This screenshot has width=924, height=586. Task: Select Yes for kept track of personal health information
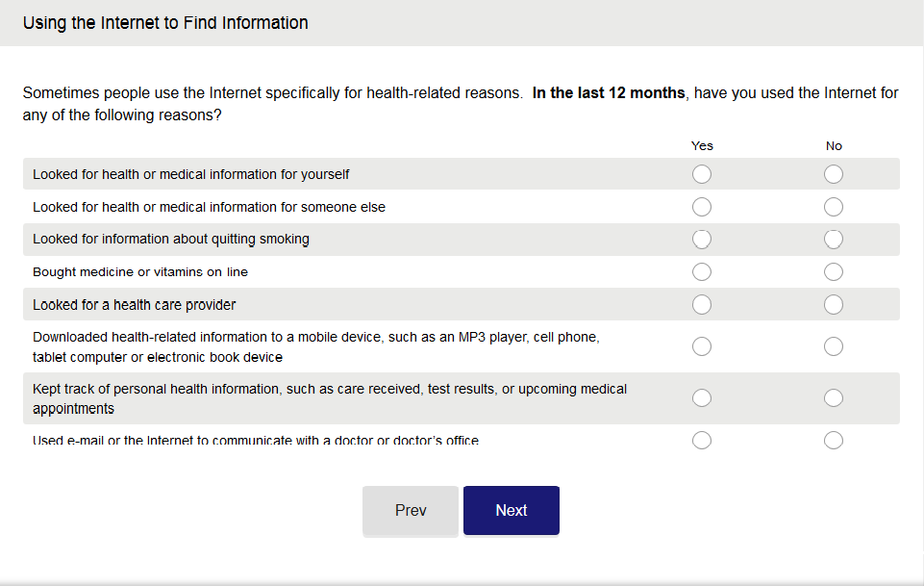[x=702, y=398]
